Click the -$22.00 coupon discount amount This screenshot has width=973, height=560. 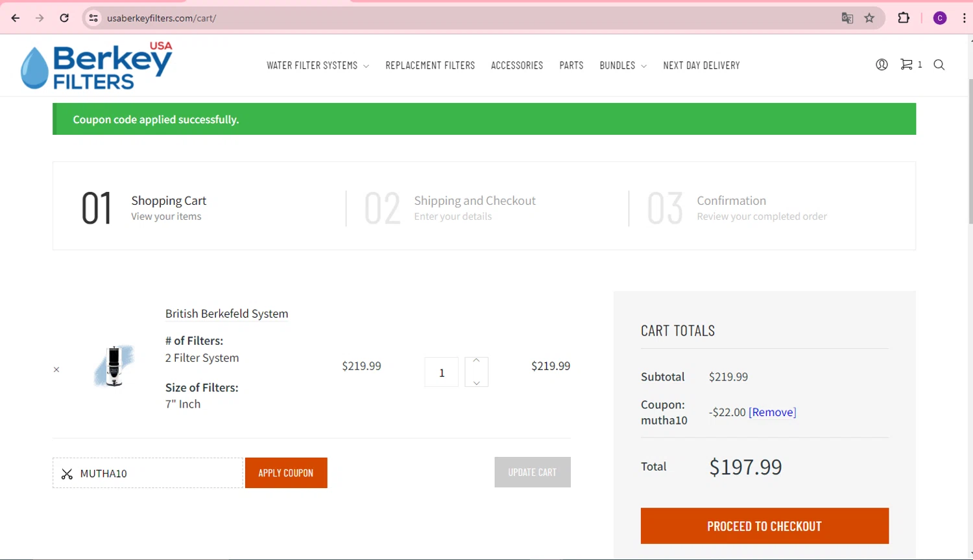(x=727, y=412)
